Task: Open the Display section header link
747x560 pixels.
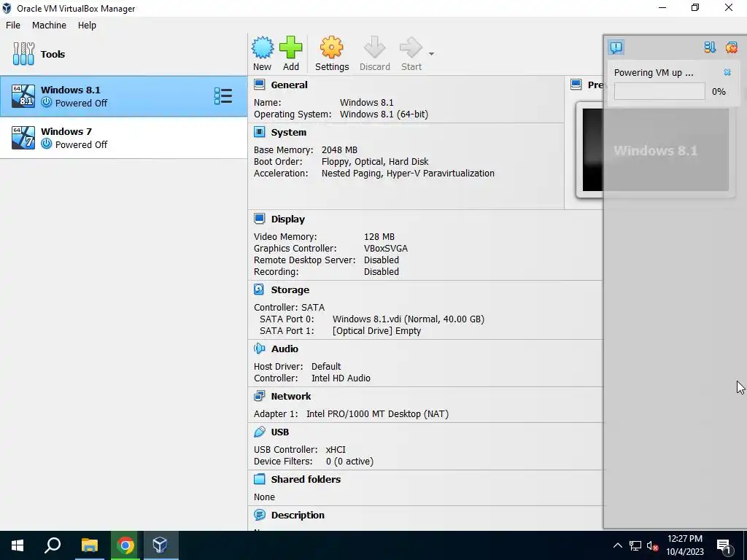Action: click(x=287, y=219)
